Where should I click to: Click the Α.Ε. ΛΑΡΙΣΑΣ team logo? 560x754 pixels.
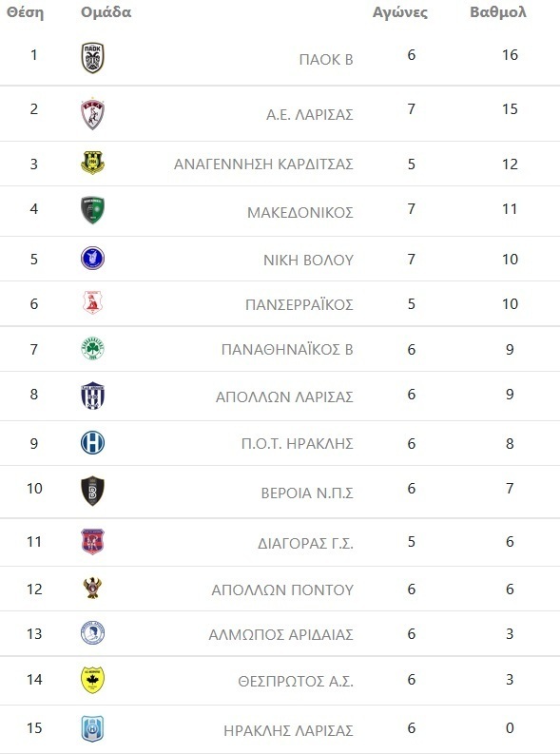(93, 114)
